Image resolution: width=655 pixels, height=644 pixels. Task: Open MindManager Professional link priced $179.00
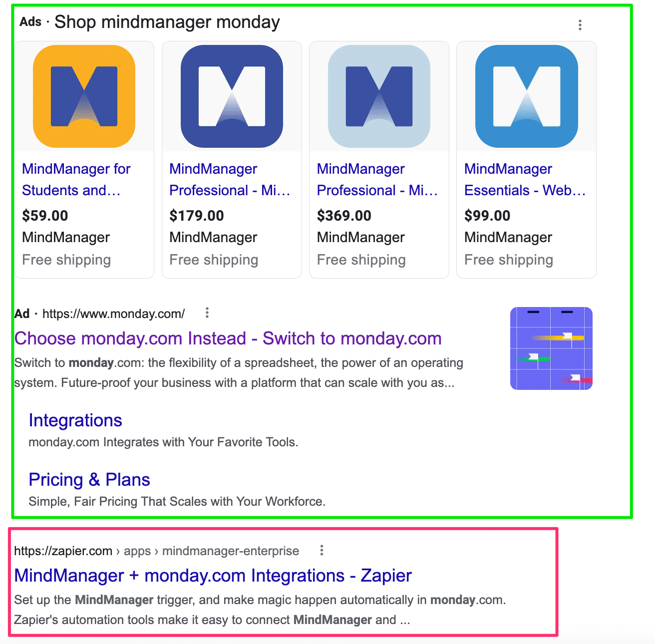(x=230, y=179)
